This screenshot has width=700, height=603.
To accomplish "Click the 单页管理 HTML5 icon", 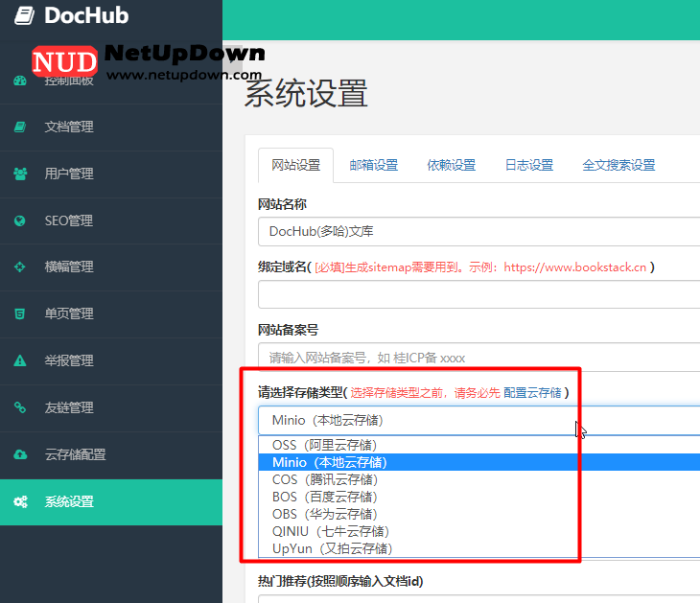I will tap(19, 313).
